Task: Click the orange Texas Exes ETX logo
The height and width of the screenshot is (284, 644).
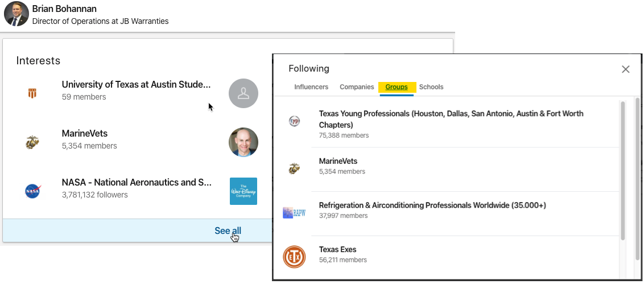Action: (294, 257)
